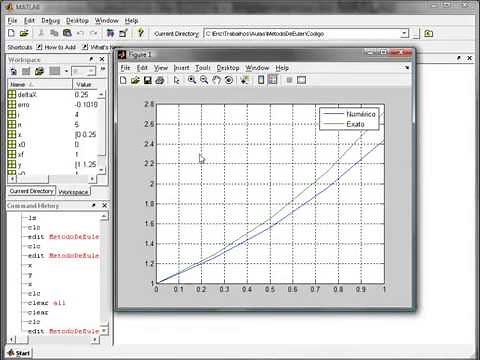Click the Start button
The width and height of the screenshot is (480, 360).
pos(19,353)
